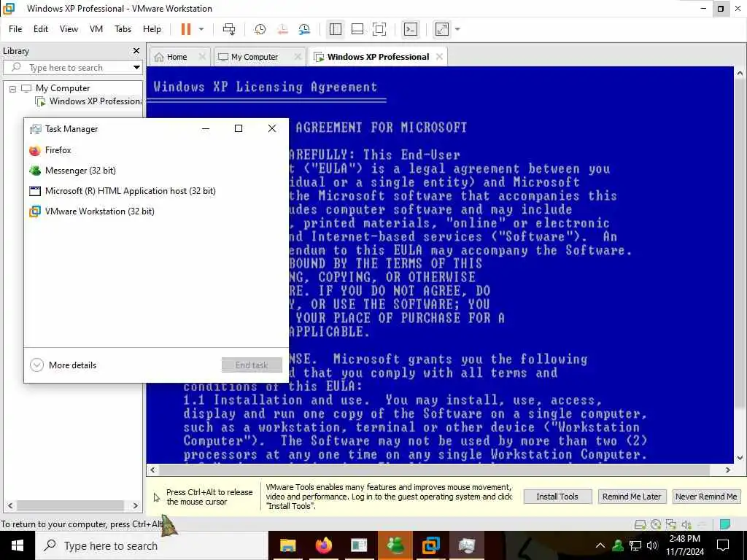Open the Help menu
The image size is (747, 560).
tap(152, 29)
